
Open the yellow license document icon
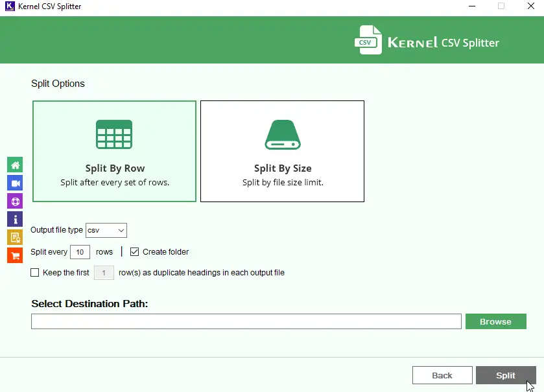(15, 237)
